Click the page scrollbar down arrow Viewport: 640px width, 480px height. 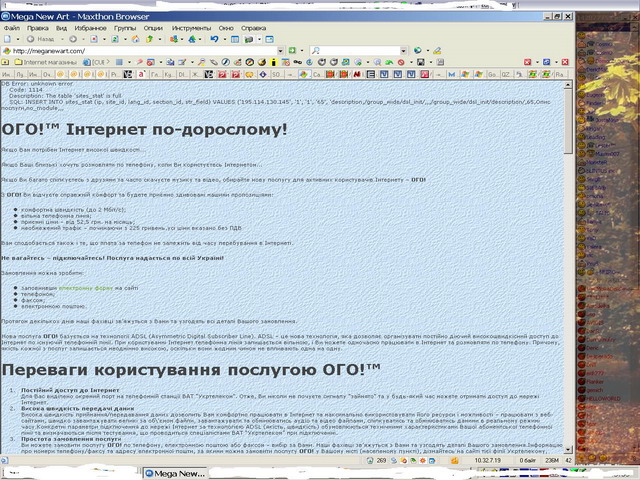coord(568,449)
